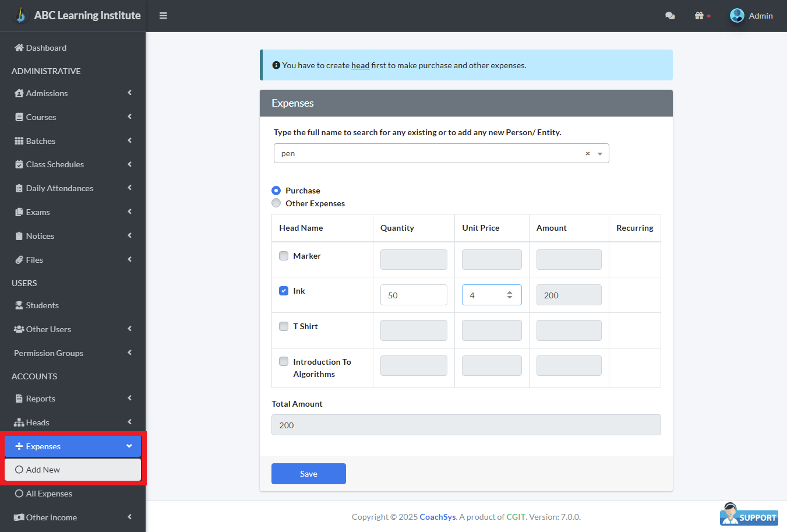Clear the selected 'pen' entity
The height and width of the screenshot is (532, 787).
point(587,154)
